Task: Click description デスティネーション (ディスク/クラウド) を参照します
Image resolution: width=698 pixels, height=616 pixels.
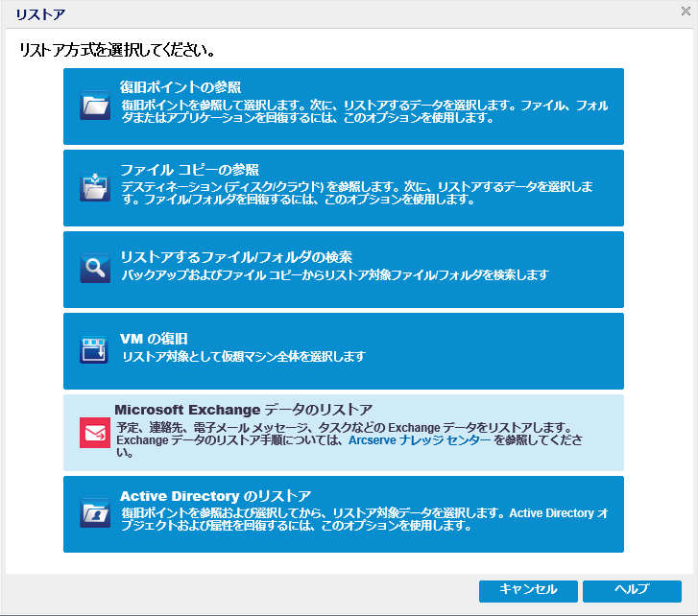Action: click(x=262, y=187)
